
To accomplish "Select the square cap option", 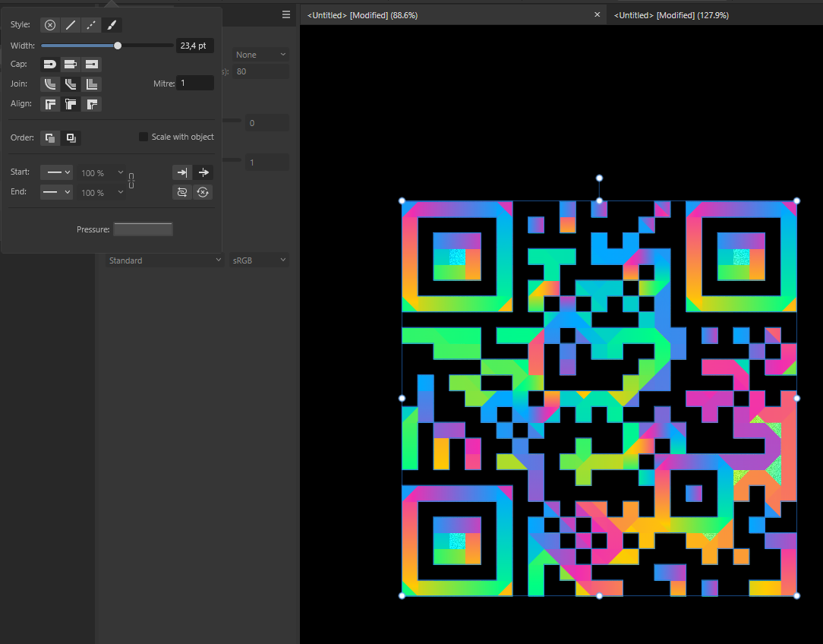I will click(x=91, y=65).
